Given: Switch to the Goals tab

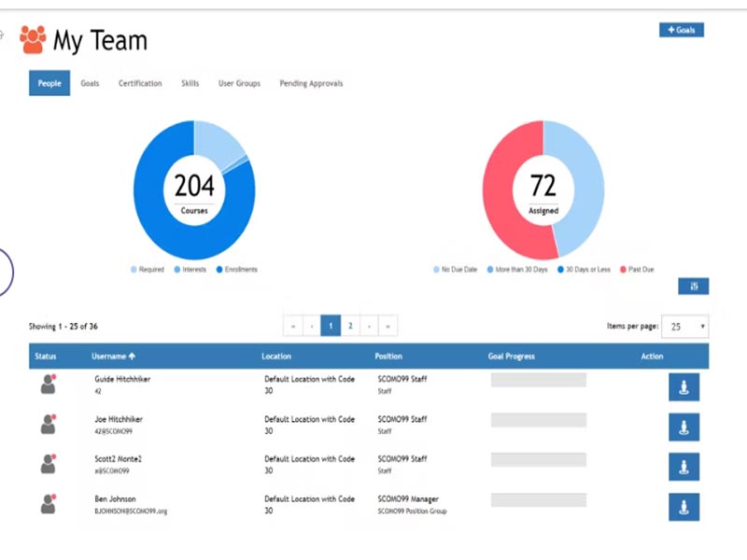Looking at the screenshot, I should (90, 83).
